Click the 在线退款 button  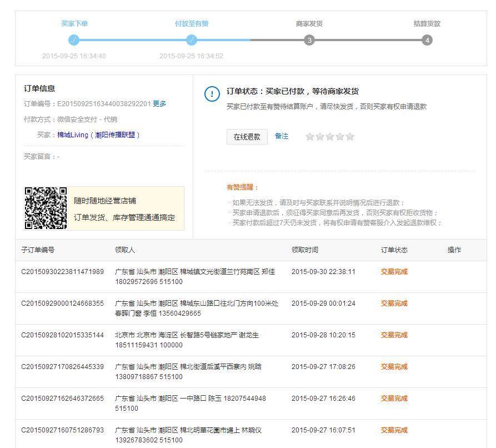tap(247, 137)
